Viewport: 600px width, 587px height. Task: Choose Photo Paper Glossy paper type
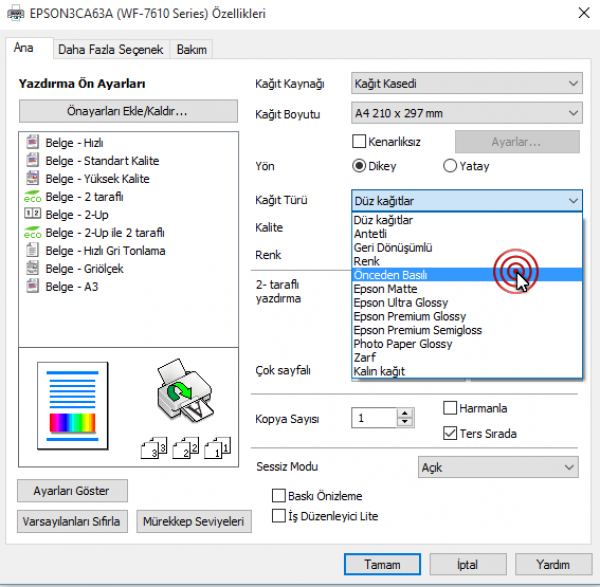467,344
